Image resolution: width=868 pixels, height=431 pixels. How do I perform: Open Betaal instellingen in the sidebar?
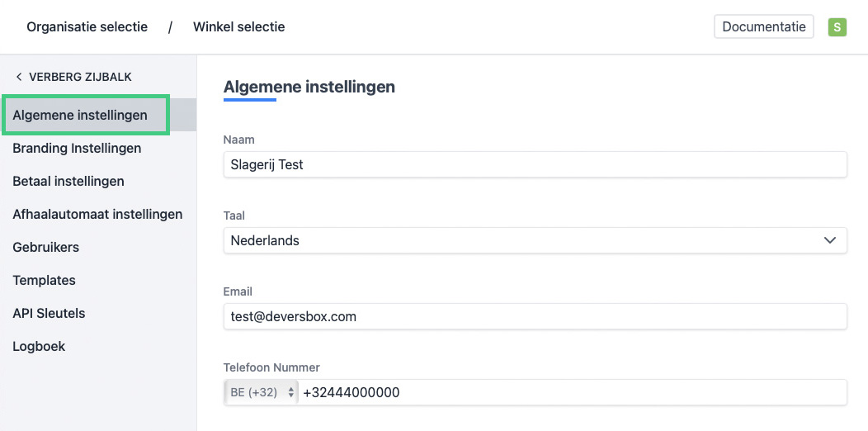pos(68,181)
